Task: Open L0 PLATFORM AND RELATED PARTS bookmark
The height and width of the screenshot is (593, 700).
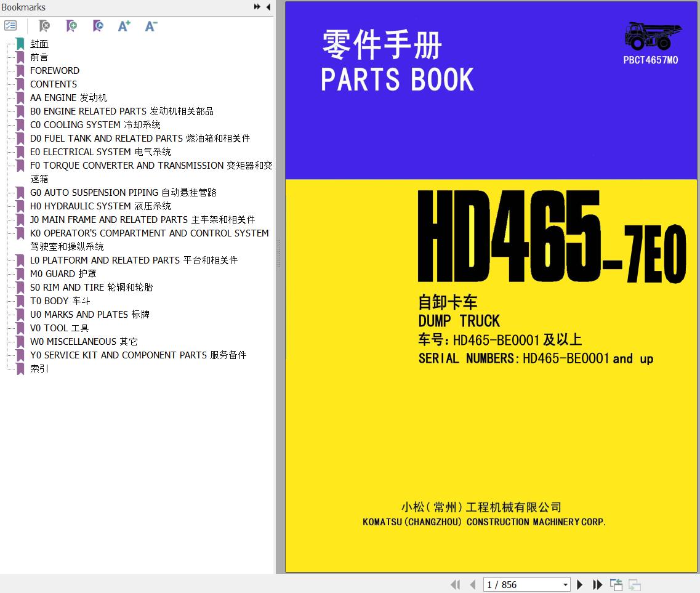Action: (x=134, y=260)
